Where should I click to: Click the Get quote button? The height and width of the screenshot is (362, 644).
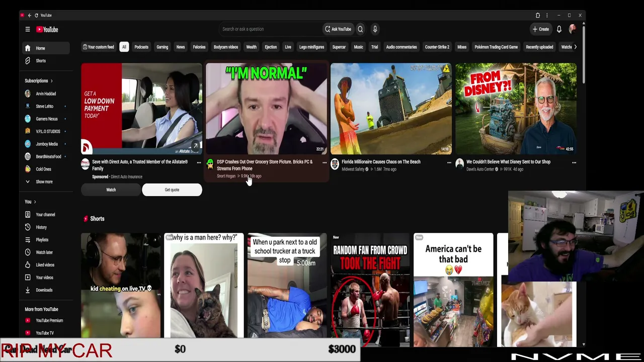tap(172, 190)
